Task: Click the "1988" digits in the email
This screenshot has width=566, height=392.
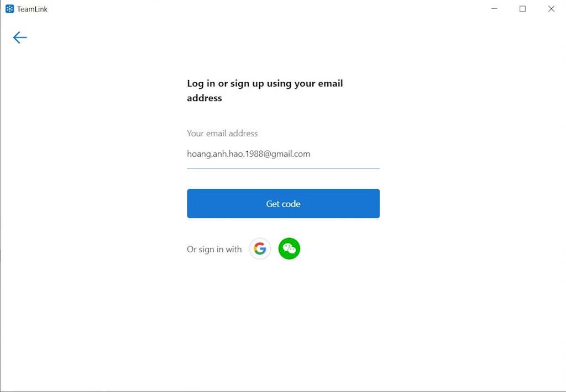Action: (254, 154)
